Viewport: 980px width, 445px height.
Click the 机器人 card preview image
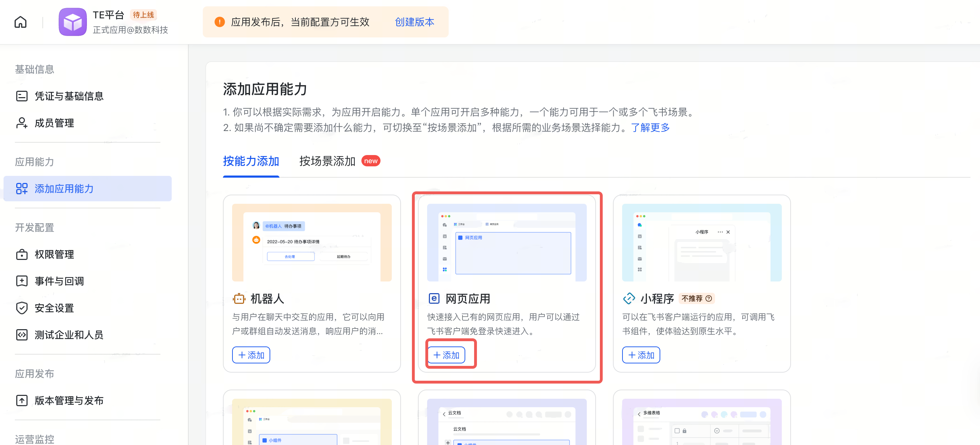tap(312, 243)
